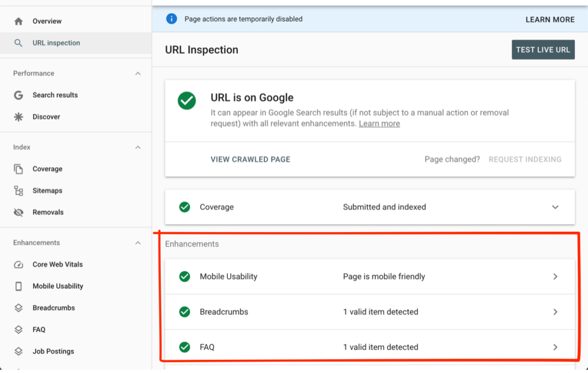Image resolution: width=588 pixels, height=373 pixels.
Task: Click the Core Web Vitals gauge icon
Action: click(18, 264)
